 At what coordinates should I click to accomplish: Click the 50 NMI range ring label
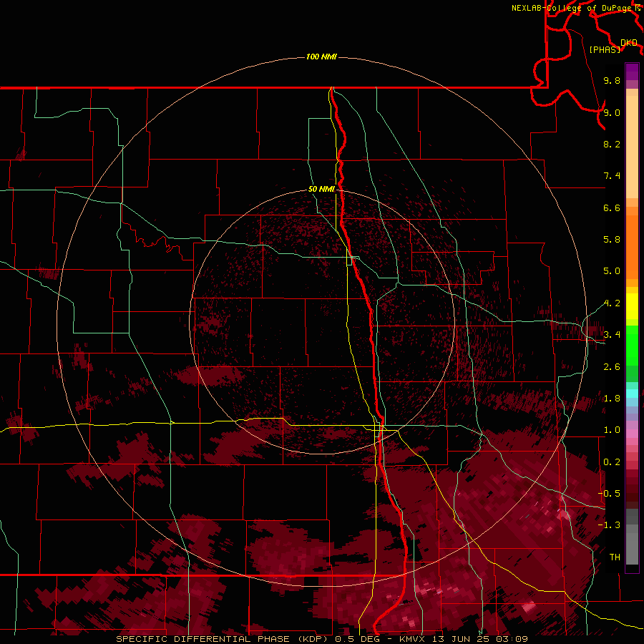(x=321, y=189)
